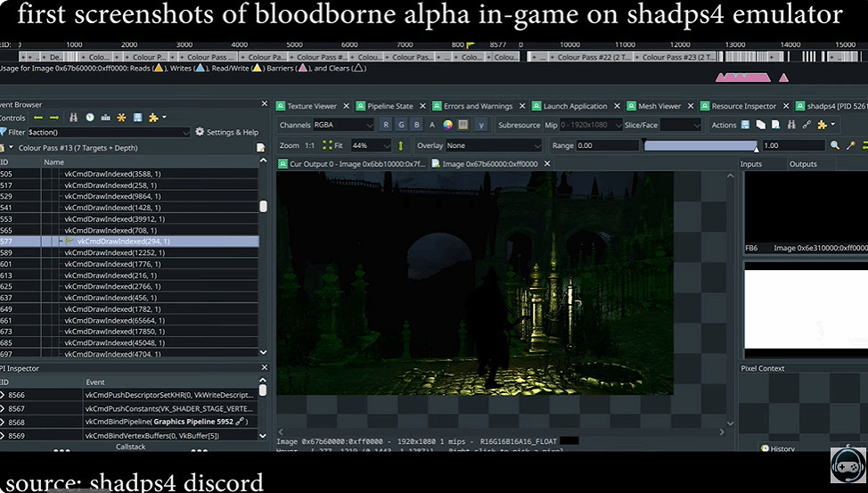Click the find binoculars icon in Event Browser
The image size is (868, 493).
click(74, 118)
